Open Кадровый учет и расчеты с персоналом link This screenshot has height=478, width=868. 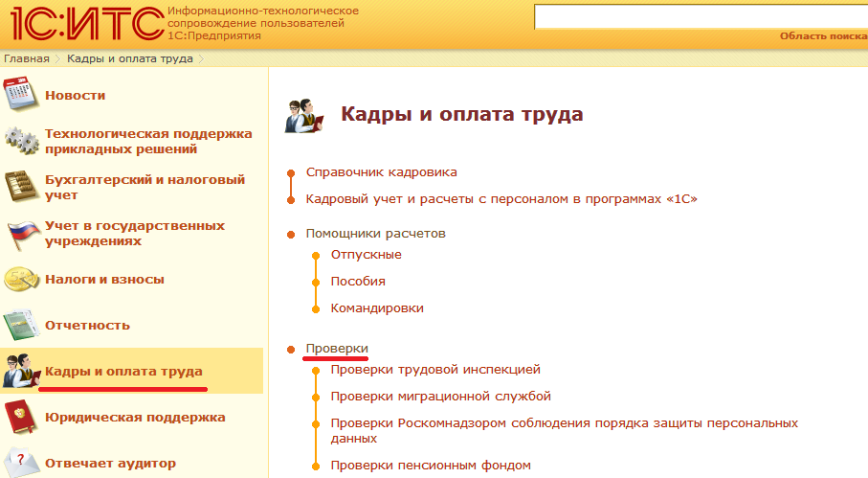[501, 199]
